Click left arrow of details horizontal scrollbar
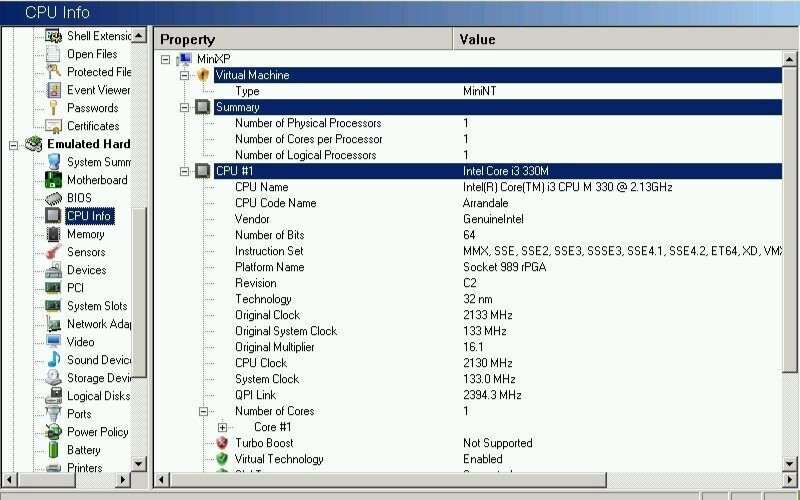This screenshot has width=800, height=500. (x=162, y=480)
